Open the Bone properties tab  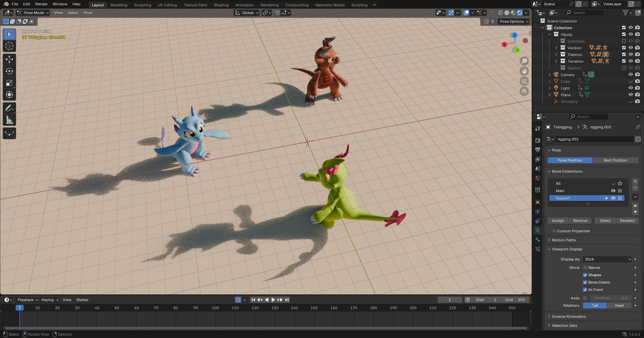click(538, 240)
